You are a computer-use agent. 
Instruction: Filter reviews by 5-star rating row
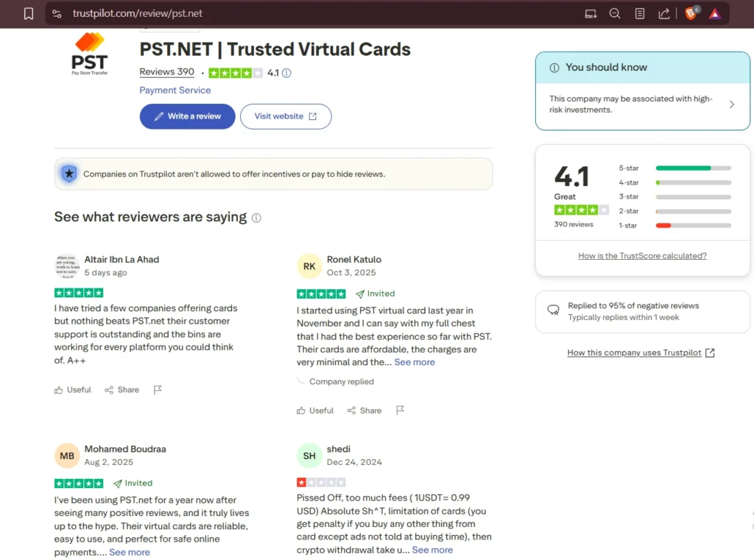point(674,169)
